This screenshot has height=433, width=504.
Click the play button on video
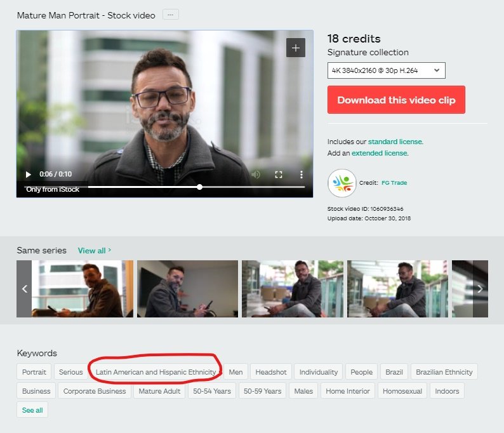point(28,175)
